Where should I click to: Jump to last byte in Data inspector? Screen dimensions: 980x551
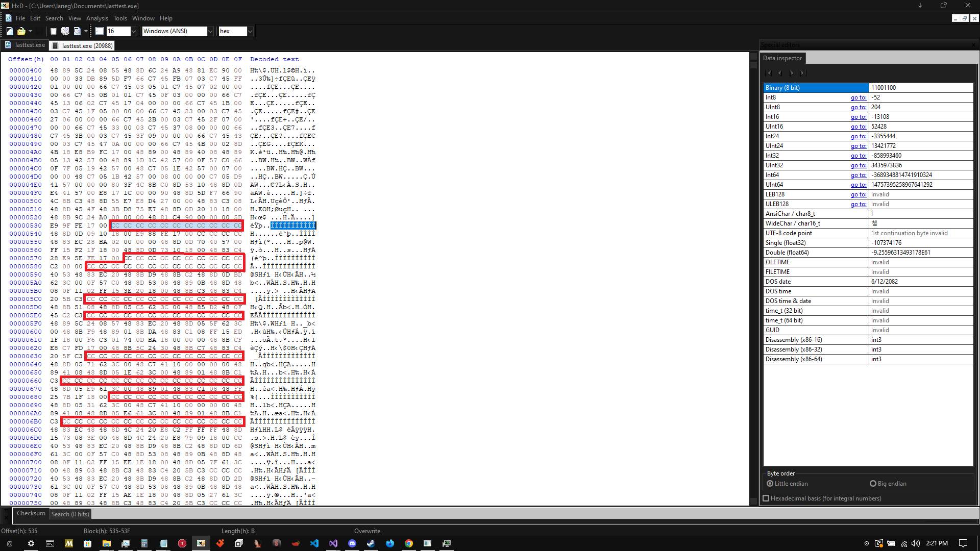tap(802, 73)
